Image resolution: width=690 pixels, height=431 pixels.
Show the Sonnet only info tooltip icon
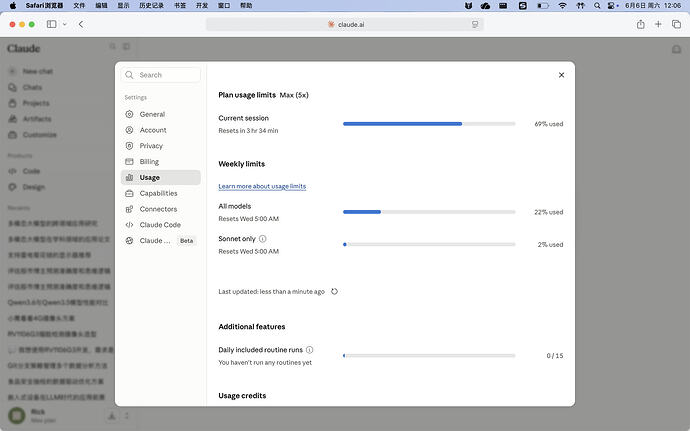point(263,239)
